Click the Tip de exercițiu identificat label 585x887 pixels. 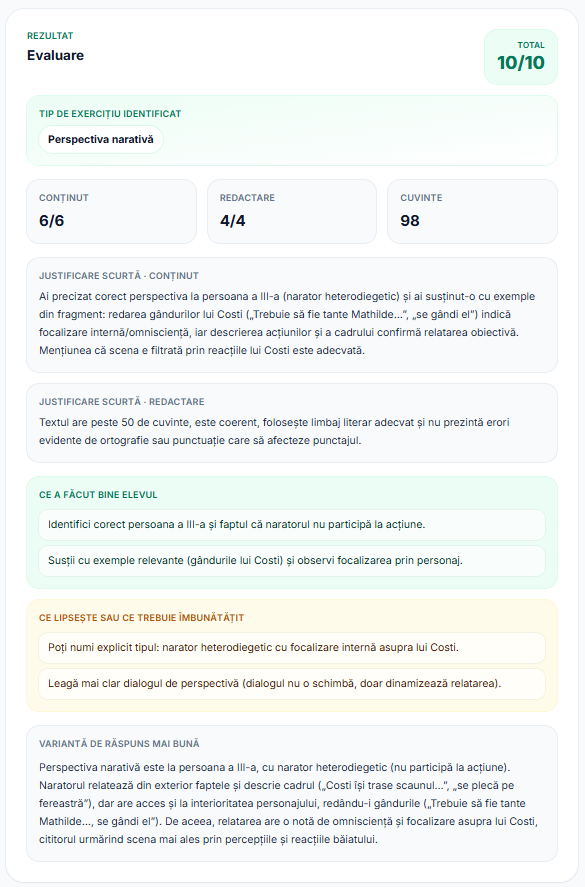[x=110, y=114]
